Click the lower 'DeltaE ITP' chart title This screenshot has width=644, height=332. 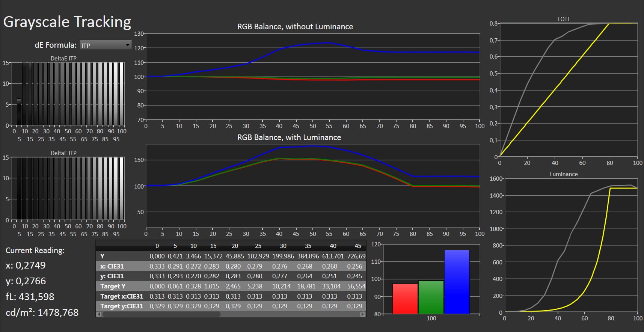(63, 153)
